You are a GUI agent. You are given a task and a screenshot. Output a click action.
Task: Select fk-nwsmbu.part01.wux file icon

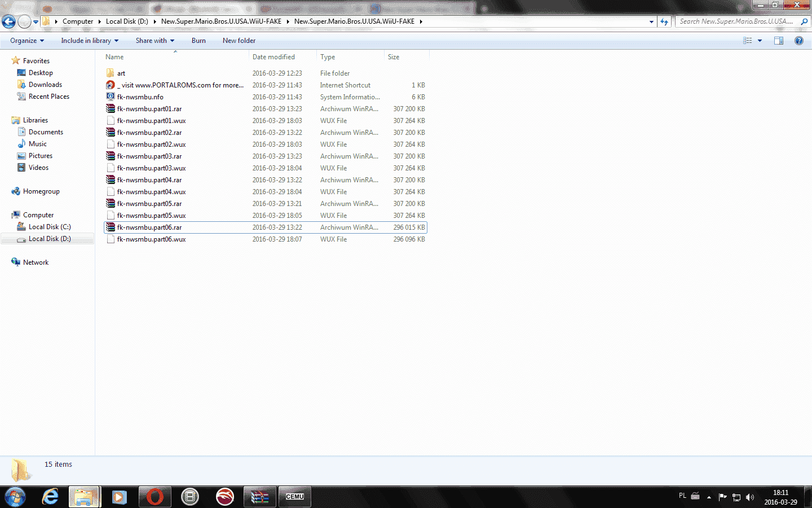(111, 121)
